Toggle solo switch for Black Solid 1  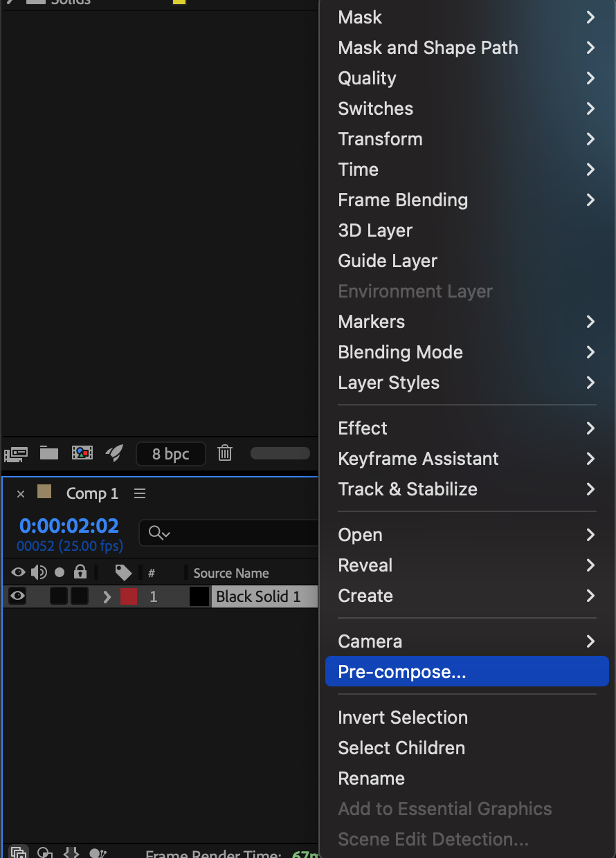point(59,596)
